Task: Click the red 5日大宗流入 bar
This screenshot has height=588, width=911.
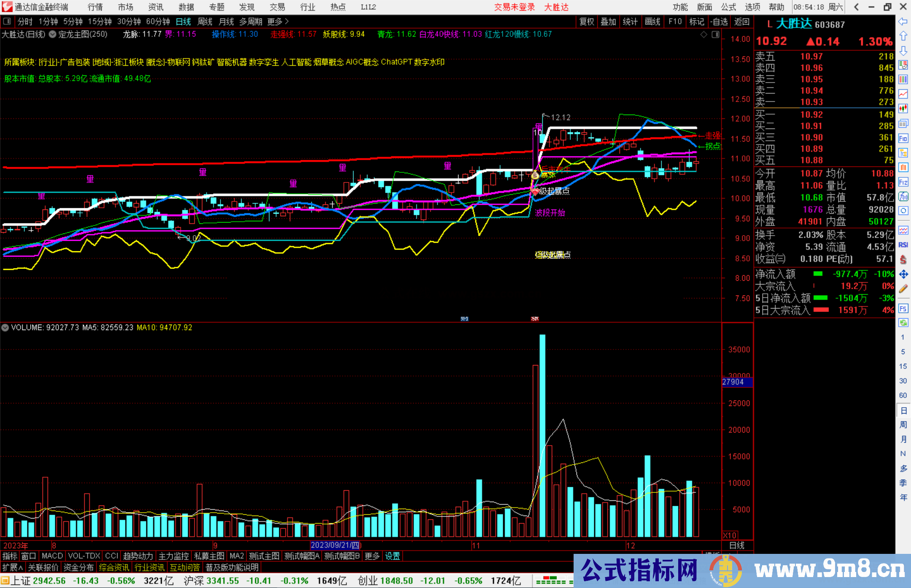Action: (821, 310)
